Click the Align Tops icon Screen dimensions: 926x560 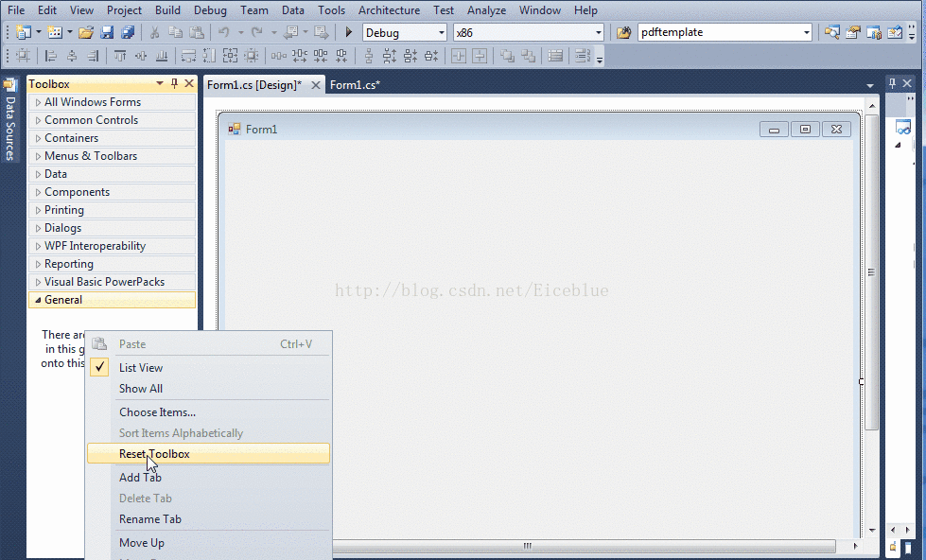click(x=120, y=56)
